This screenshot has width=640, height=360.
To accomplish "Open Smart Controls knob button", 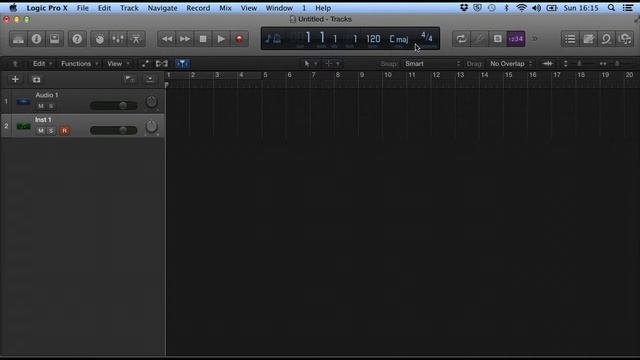I will tap(100, 39).
